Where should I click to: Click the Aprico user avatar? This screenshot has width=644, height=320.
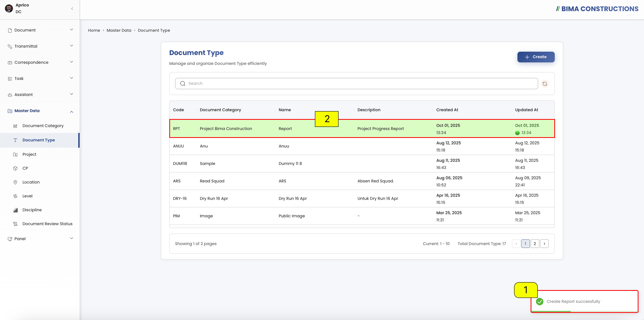tap(9, 8)
